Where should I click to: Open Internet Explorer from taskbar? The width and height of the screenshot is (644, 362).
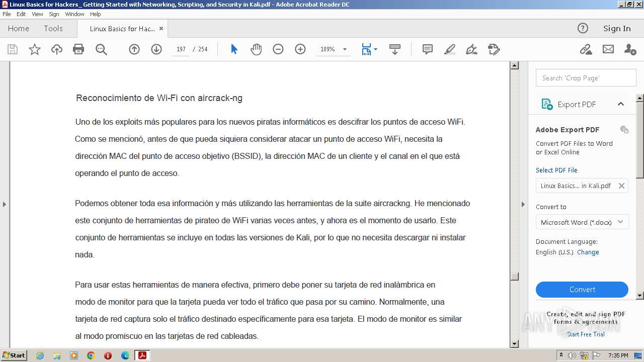pos(40,355)
